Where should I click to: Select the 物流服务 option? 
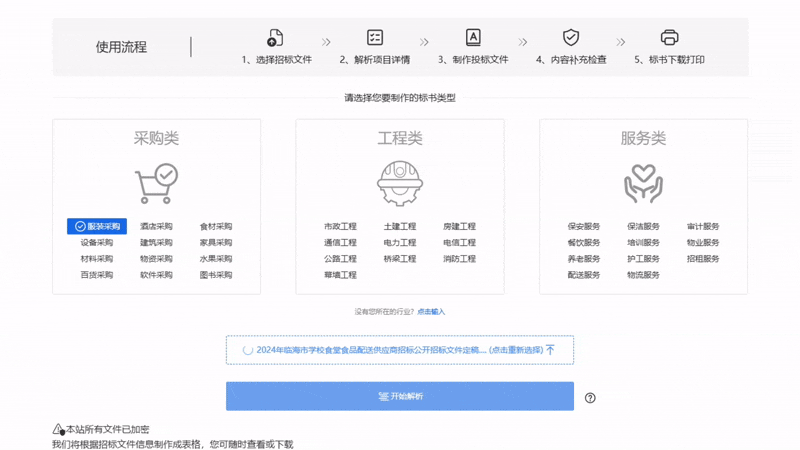[x=643, y=275]
